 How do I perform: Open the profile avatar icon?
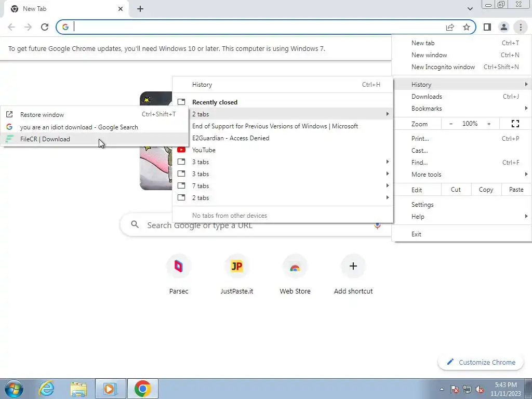point(504,27)
